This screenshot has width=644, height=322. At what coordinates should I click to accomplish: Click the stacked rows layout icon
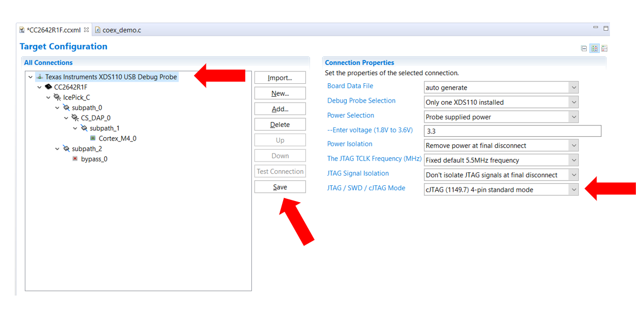point(604,48)
